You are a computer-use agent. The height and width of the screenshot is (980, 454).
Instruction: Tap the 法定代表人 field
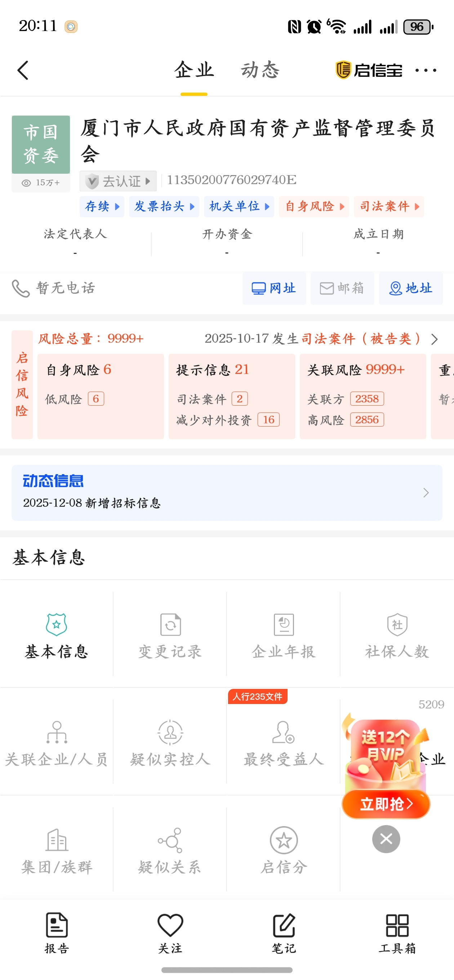(75, 242)
